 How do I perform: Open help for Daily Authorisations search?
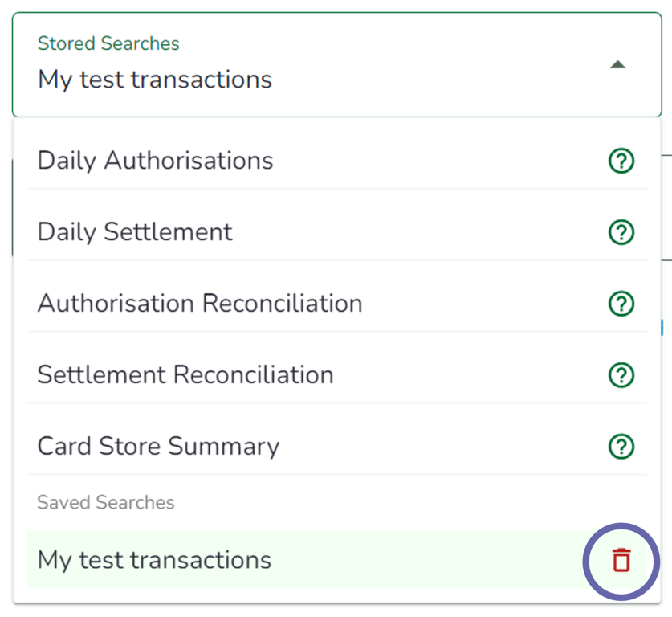pyautogui.click(x=621, y=161)
